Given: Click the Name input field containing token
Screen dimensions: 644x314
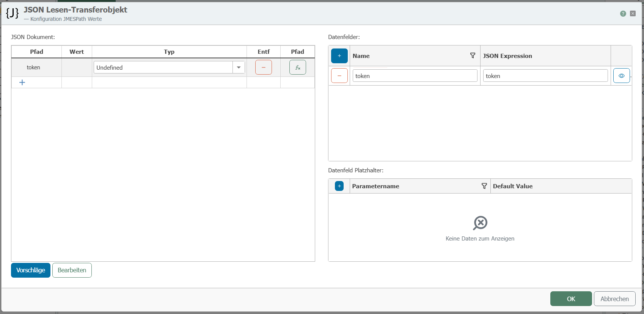Looking at the screenshot, I should point(415,76).
